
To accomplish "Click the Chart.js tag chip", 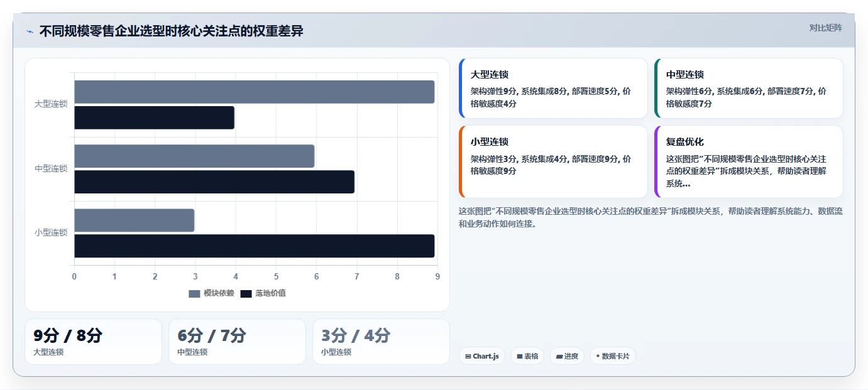I will (x=482, y=356).
